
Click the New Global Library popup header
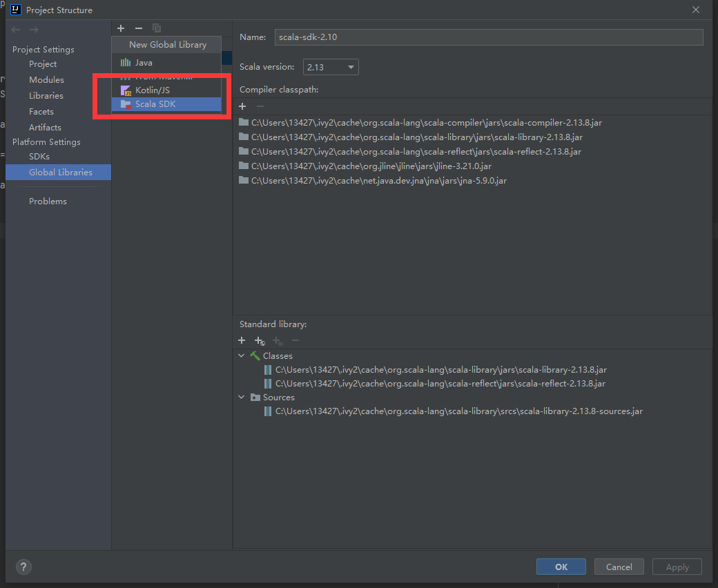(x=168, y=45)
